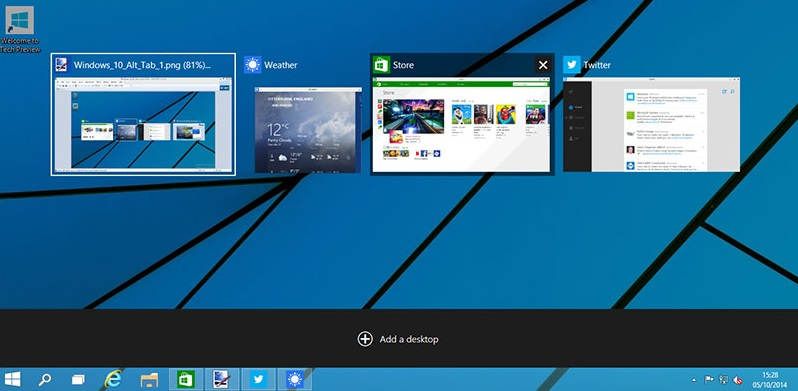Screen dimensions: 798x391
Task: Close the Store window preview
Action: (x=543, y=65)
